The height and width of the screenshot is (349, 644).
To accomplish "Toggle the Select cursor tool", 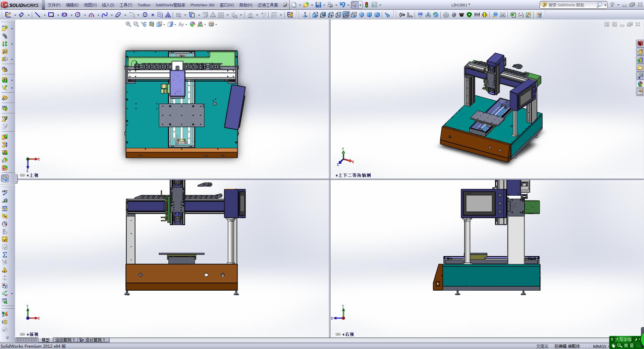I will click(x=354, y=5).
